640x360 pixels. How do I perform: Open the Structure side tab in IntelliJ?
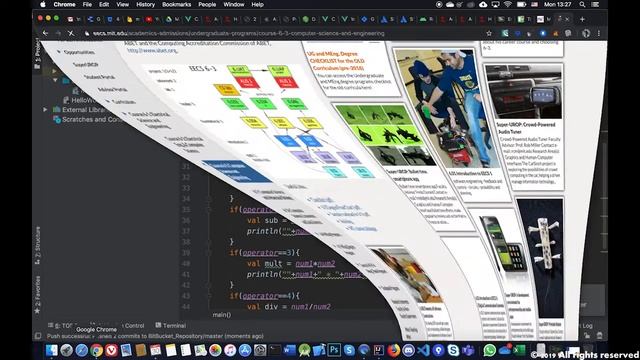38,245
